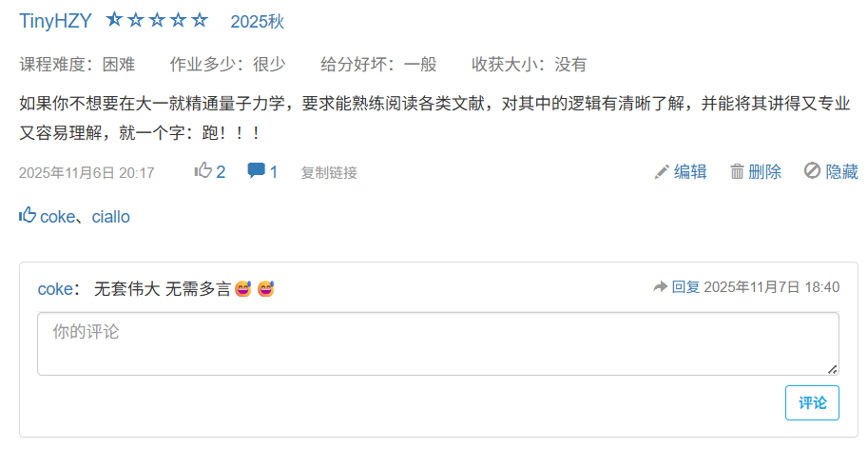Click the hide circle-slash icon

tap(812, 170)
